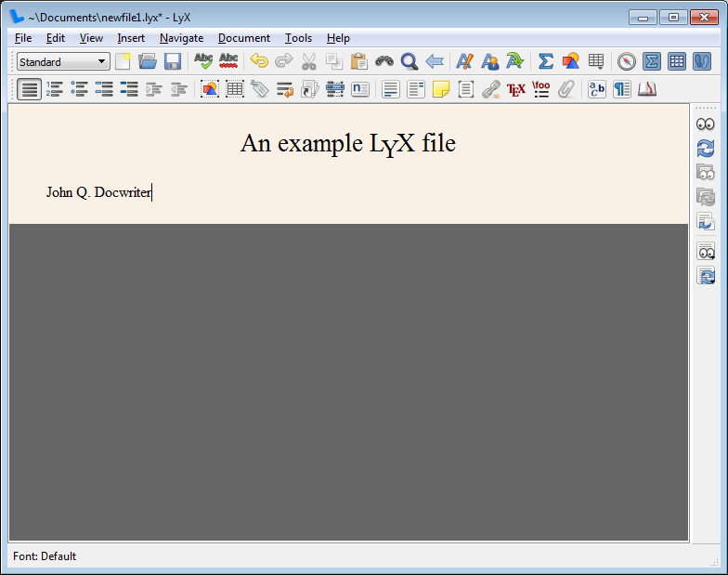Toggle continuous spellcheck (red underlined Abc)
The height and width of the screenshot is (575, 728).
tap(228, 61)
